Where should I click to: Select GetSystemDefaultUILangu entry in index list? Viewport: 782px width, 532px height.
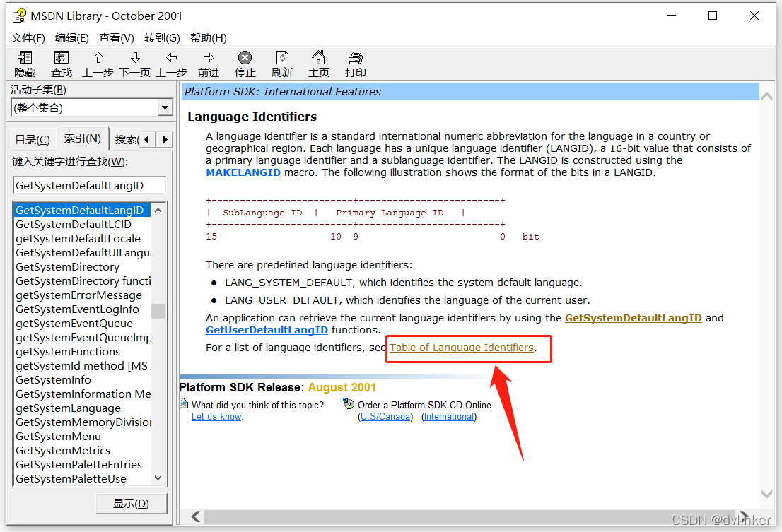(x=82, y=253)
